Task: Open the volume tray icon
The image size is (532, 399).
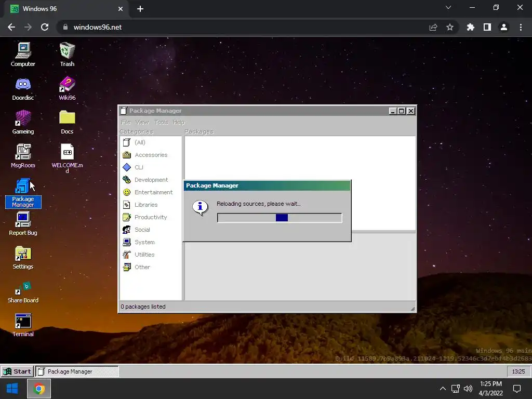Action: click(468, 389)
